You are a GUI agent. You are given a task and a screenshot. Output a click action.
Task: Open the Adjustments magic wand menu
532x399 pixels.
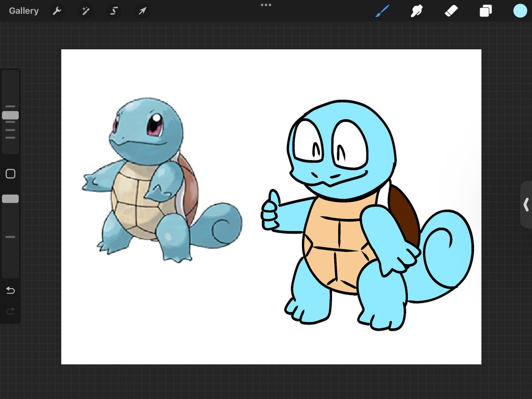coord(85,11)
